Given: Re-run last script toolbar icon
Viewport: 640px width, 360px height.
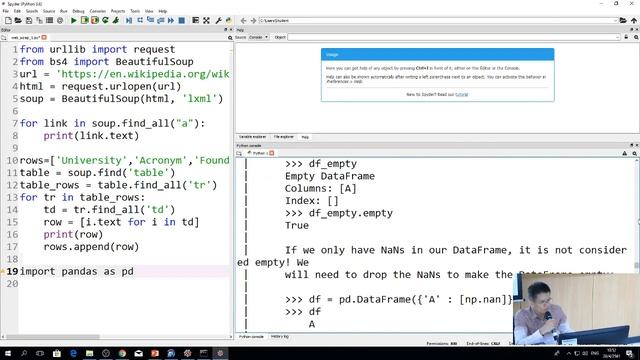Looking at the screenshot, I should click(105, 20).
